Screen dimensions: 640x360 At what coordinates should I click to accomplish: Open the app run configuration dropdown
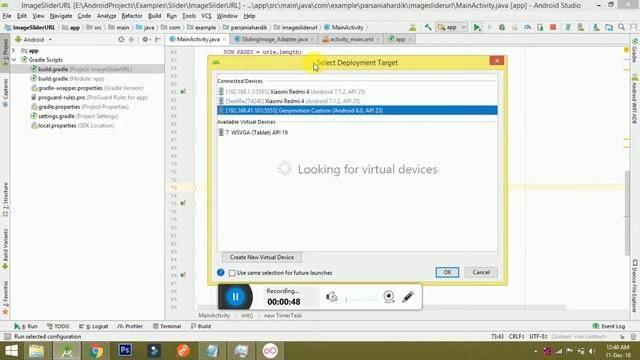(451, 27)
